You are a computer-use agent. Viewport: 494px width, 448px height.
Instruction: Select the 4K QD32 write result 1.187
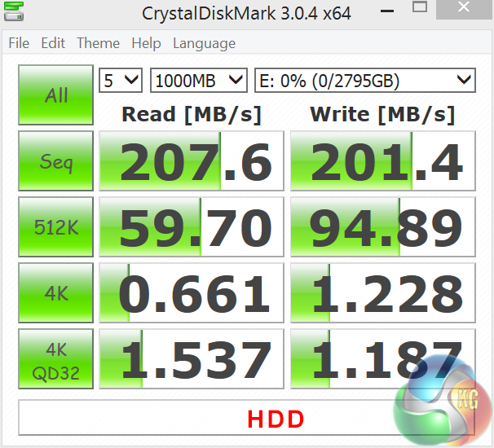coord(383,359)
